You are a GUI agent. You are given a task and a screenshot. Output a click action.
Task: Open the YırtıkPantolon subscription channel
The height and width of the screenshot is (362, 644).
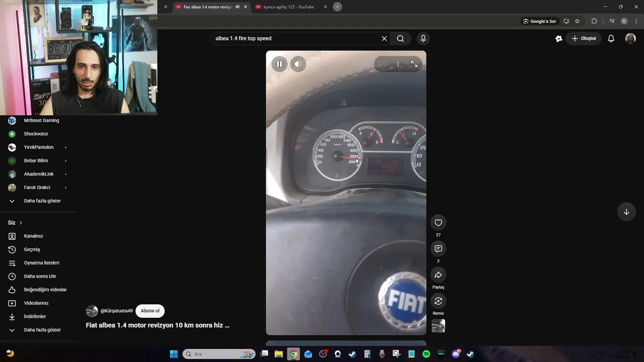pos(38,147)
